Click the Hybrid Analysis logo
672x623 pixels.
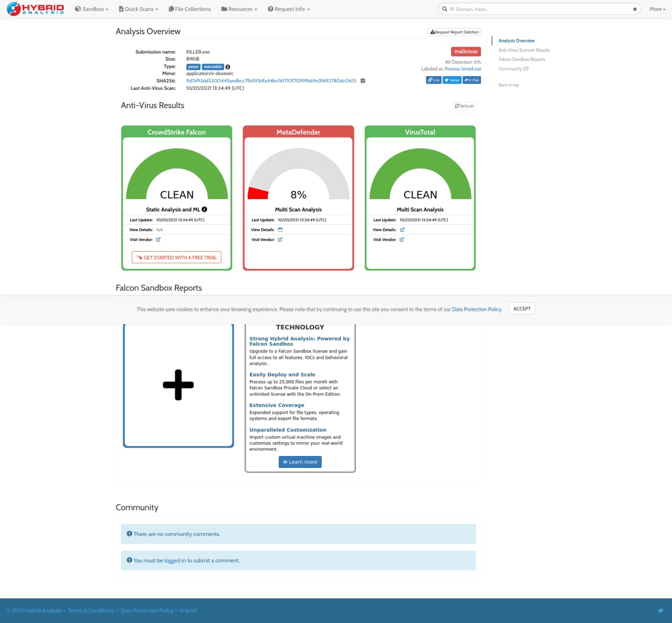click(x=35, y=9)
